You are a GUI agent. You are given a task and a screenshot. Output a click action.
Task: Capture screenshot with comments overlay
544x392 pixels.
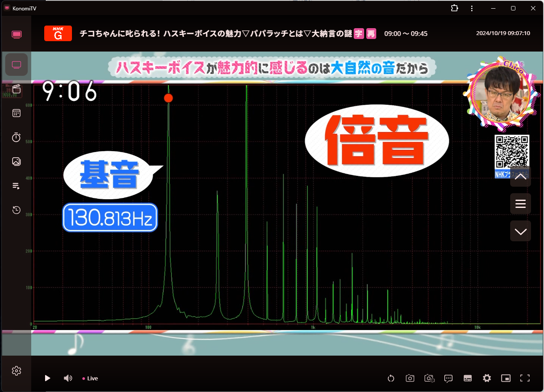tap(430, 378)
